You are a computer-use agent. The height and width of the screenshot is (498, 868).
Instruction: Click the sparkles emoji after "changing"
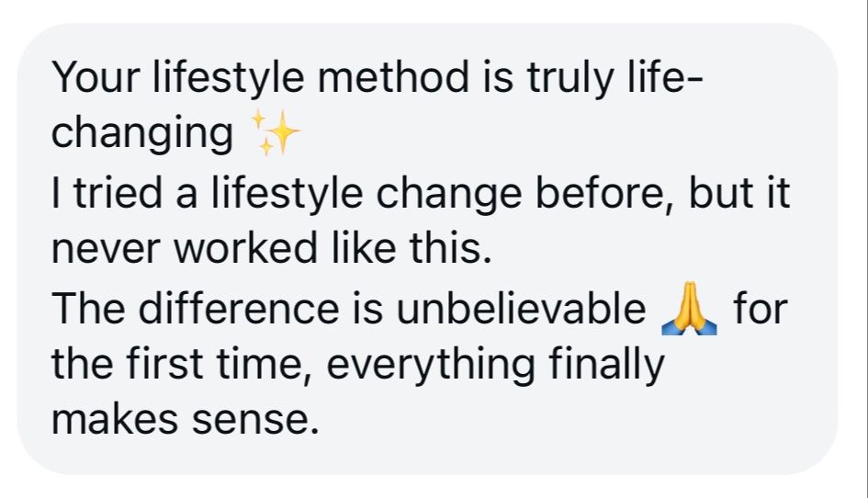pos(276,132)
